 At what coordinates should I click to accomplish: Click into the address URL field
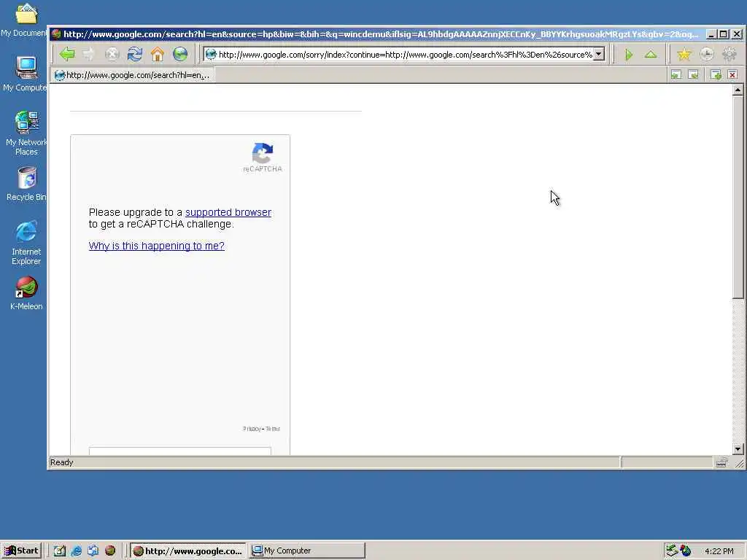tap(404, 54)
